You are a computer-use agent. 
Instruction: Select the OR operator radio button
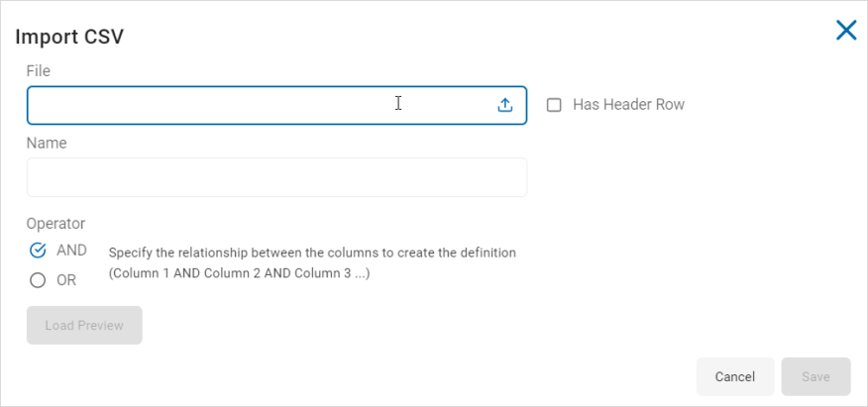pyautogui.click(x=38, y=280)
